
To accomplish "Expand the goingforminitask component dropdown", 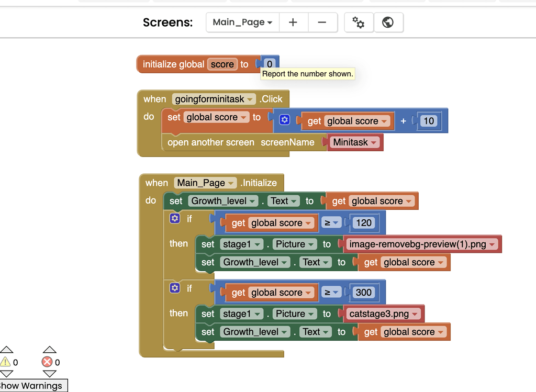I will pos(214,99).
